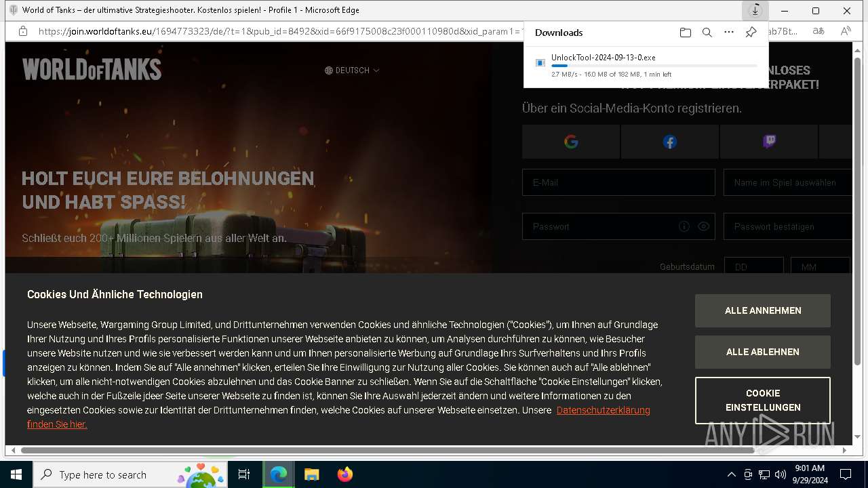Open the Edge downloads toolbar button

(755, 11)
